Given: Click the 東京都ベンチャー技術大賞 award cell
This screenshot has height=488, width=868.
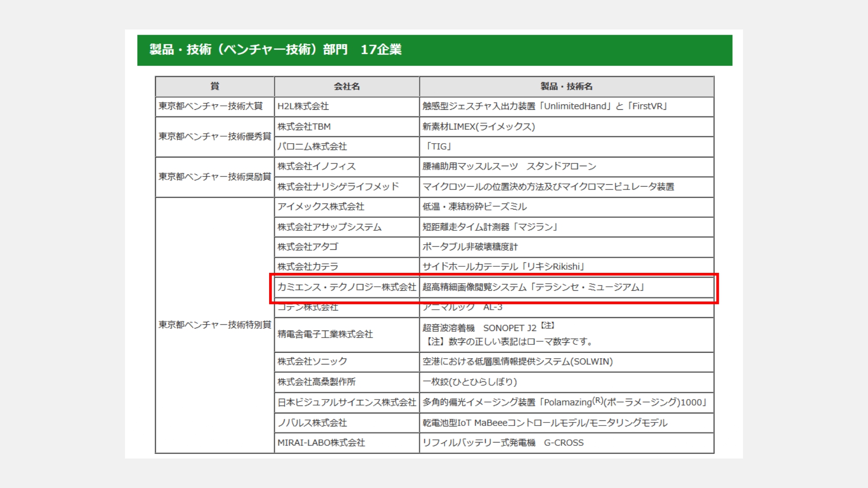Looking at the screenshot, I should click(210, 106).
